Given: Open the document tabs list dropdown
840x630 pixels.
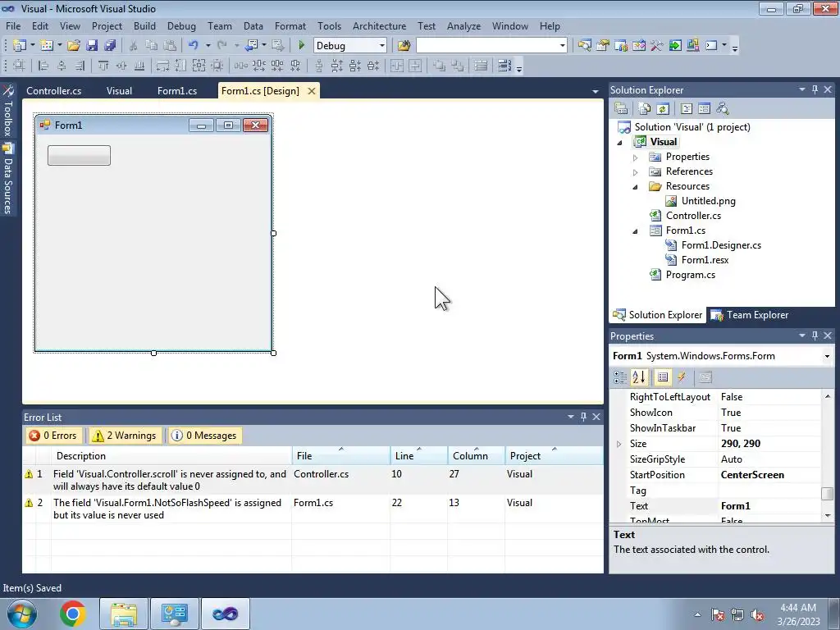Looking at the screenshot, I should [x=596, y=91].
